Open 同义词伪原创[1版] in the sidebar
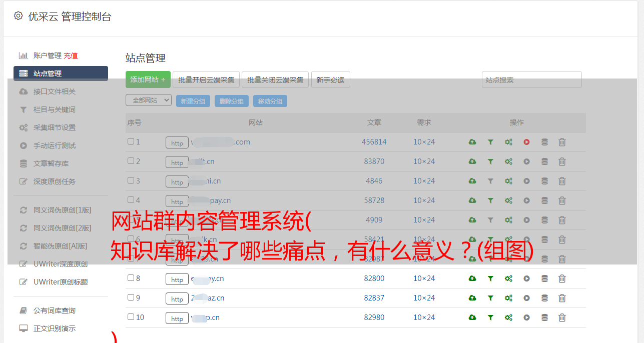Viewport: 644px width, 343px height. [x=63, y=210]
